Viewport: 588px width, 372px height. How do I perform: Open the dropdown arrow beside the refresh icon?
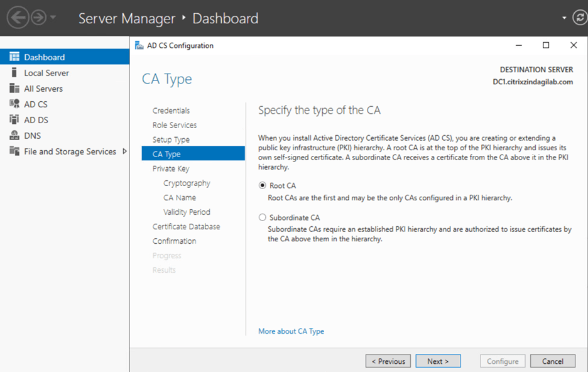(x=564, y=18)
